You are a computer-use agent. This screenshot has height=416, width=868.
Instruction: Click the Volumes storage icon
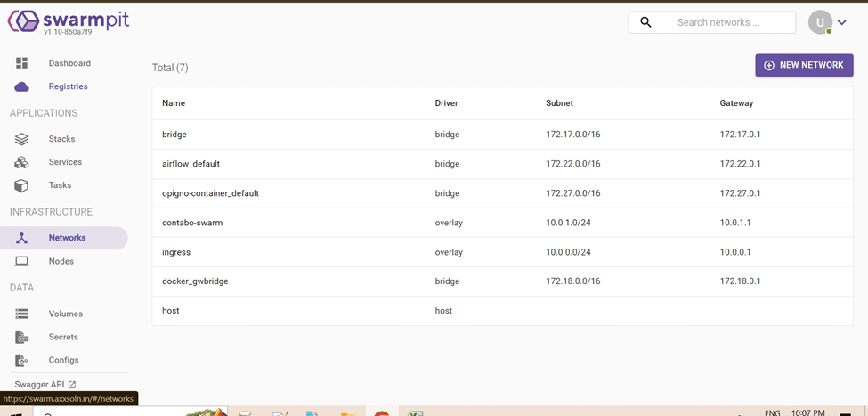[21, 314]
